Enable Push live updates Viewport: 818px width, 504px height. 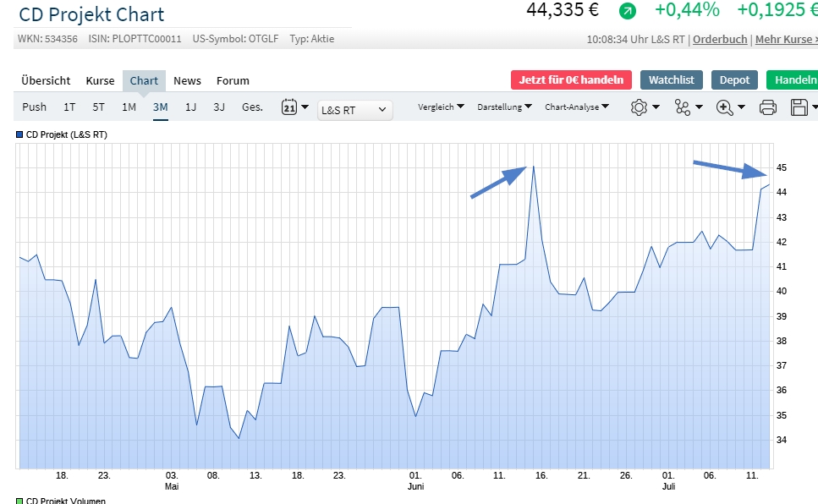tap(35, 107)
